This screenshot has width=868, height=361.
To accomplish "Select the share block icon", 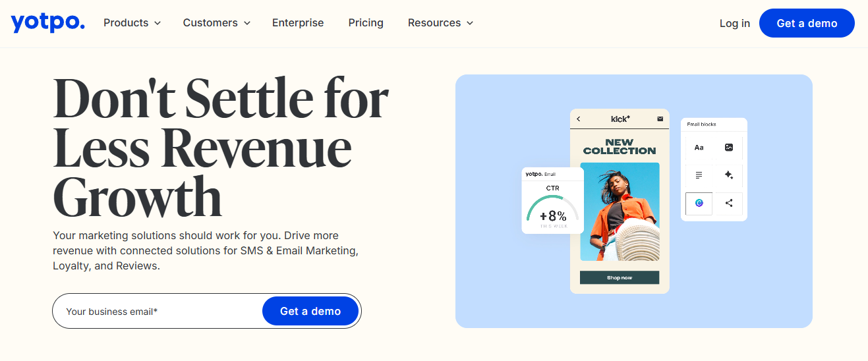I will click(728, 203).
